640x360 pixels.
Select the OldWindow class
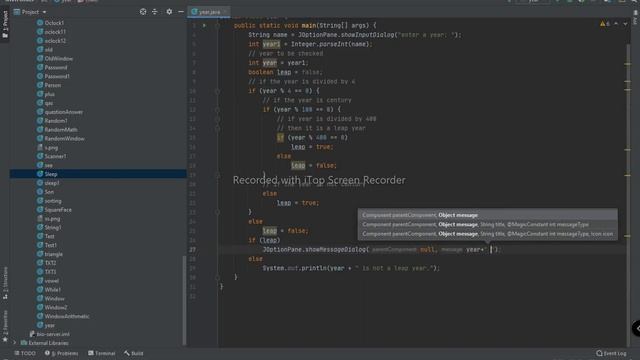(58, 58)
